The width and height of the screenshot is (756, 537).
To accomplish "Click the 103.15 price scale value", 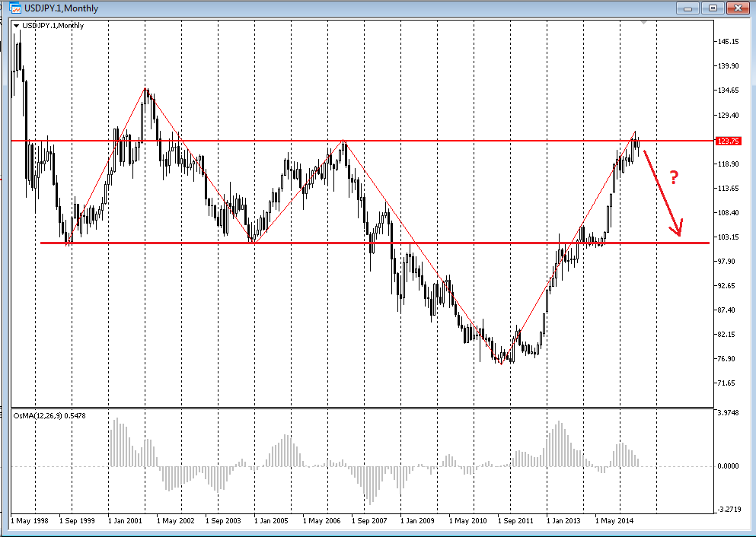I will tap(728, 237).
